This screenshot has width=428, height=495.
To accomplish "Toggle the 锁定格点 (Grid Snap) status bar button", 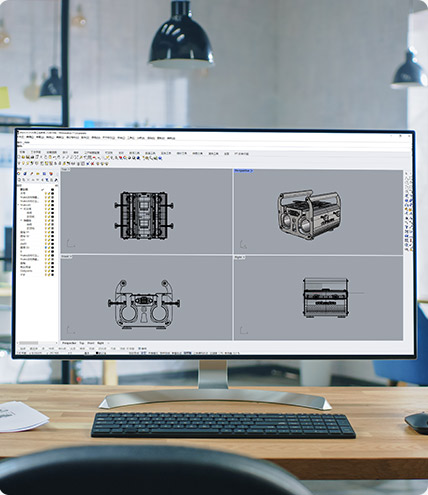I will coord(133,353).
